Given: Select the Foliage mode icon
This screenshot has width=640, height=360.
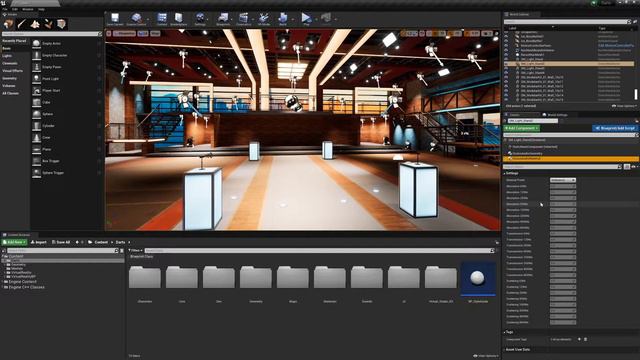Looking at the screenshot, I should point(48,24).
